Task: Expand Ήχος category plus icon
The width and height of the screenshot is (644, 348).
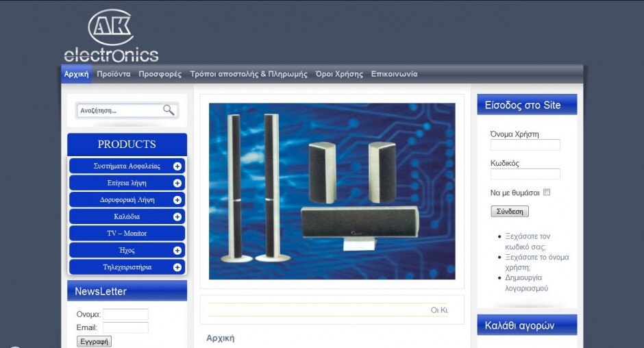Action: click(177, 251)
